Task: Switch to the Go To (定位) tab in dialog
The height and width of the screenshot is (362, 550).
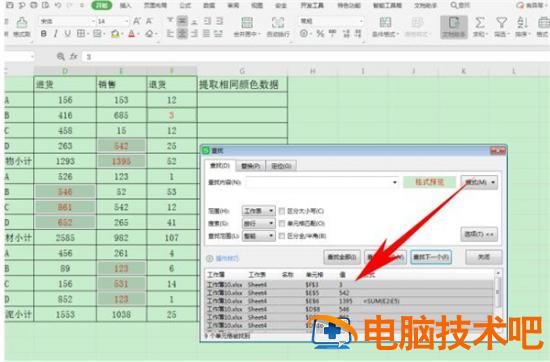Action: [x=281, y=166]
